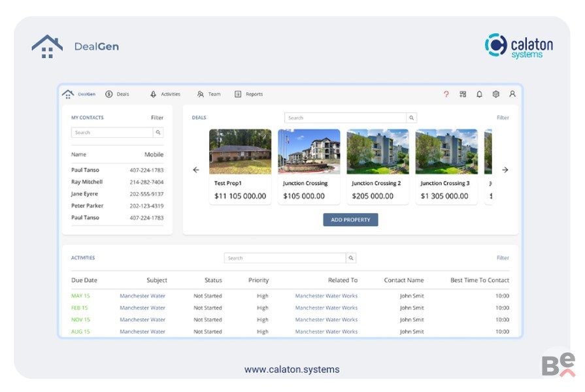
Task: Open the Test Prop1 property photo
Action: pos(241,152)
